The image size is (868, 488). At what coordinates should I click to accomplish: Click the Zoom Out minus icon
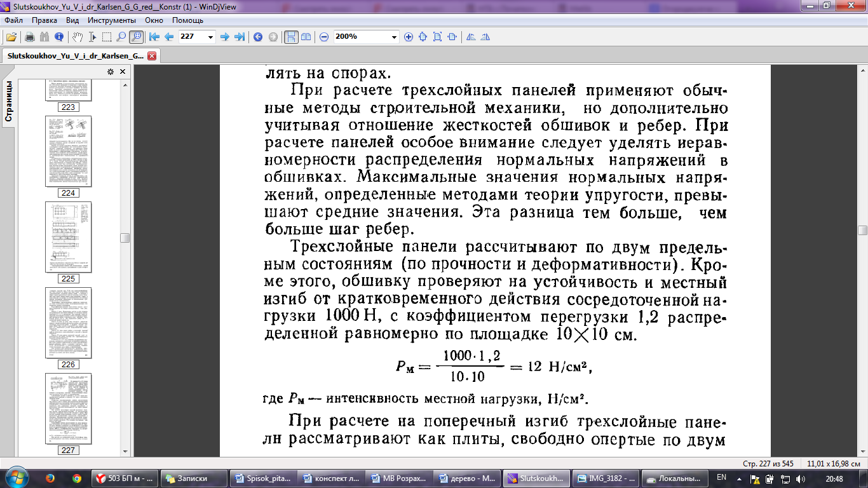click(324, 37)
